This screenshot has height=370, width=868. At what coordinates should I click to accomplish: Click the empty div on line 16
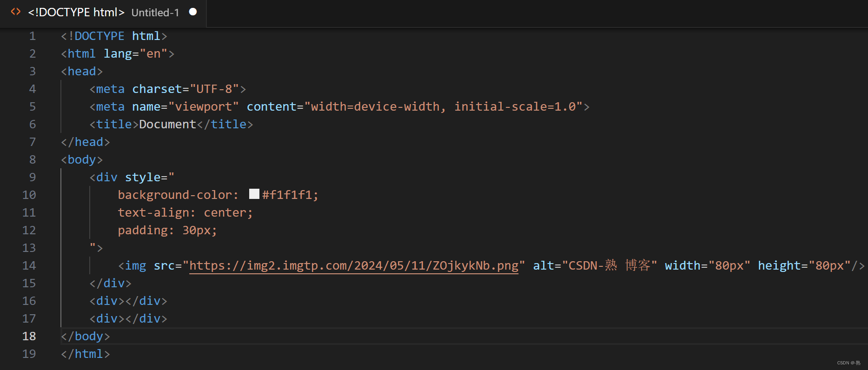128,301
